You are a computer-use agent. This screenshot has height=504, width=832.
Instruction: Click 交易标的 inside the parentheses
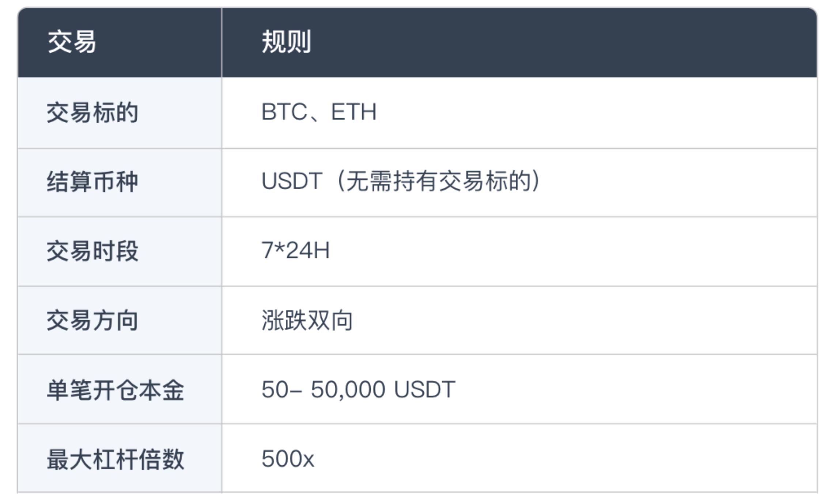click(x=485, y=181)
